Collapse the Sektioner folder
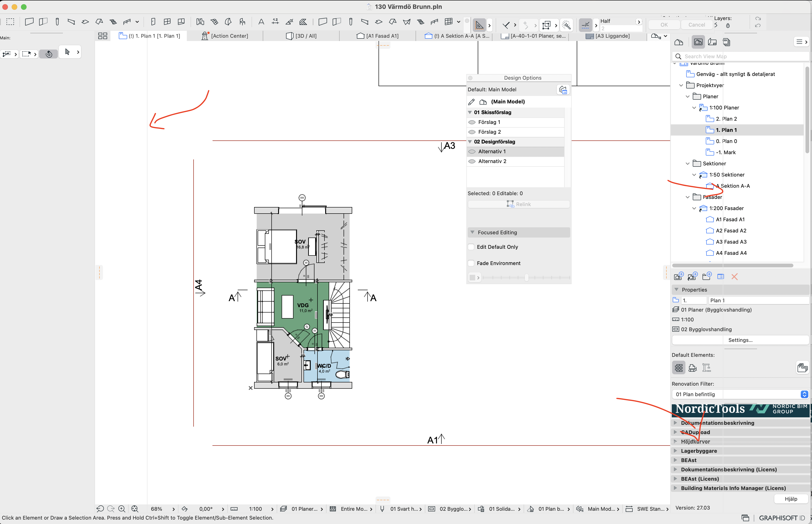This screenshot has width=812, height=524. coord(687,164)
